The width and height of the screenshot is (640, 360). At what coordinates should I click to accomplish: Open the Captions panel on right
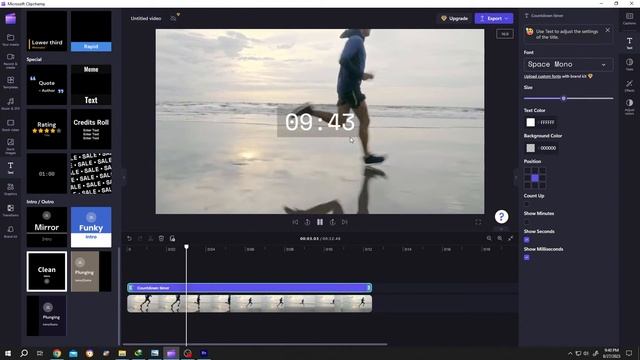click(x=629, y=18)
